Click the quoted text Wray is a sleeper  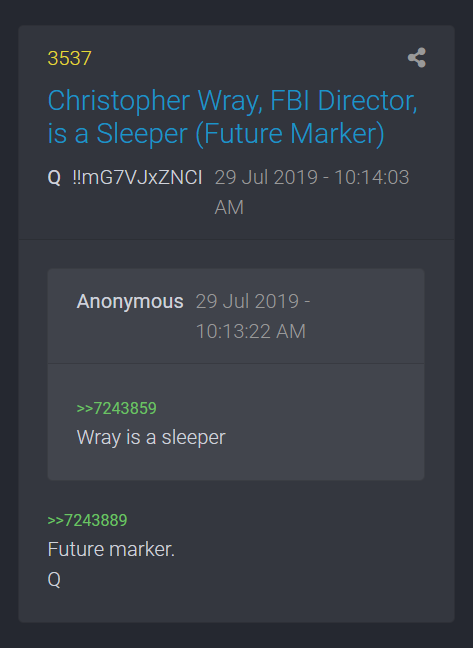click(151, 438)
